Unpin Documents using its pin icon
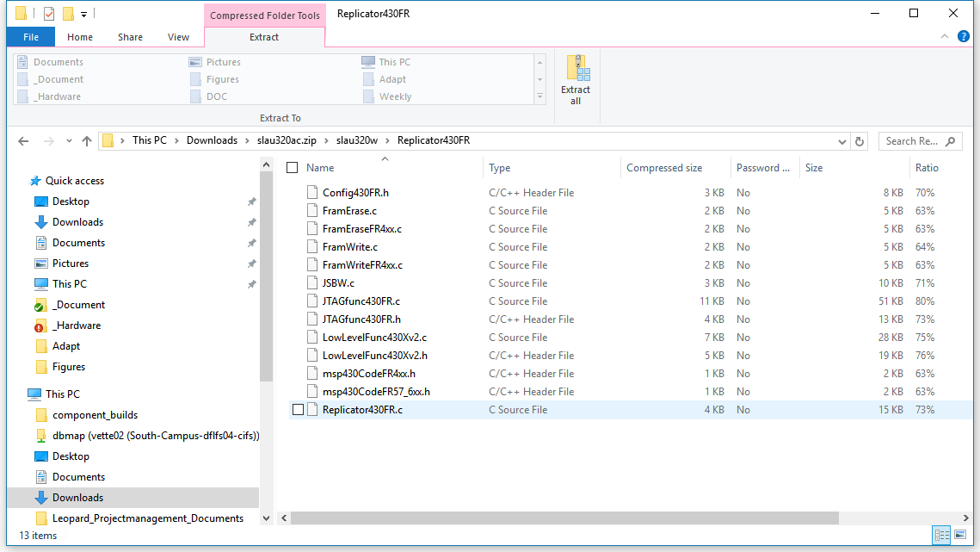This screenshot has width=980, height=552. (x=251, y=243)
